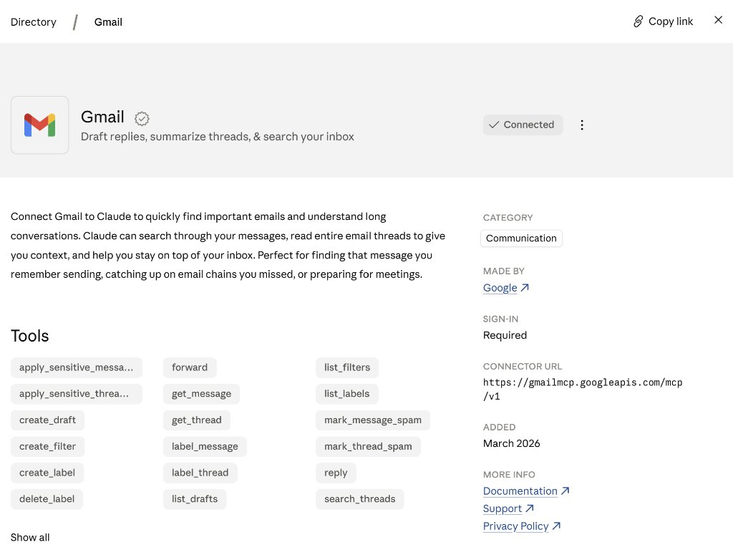
Task: Open the Documentation link
Action: (520, 491)
